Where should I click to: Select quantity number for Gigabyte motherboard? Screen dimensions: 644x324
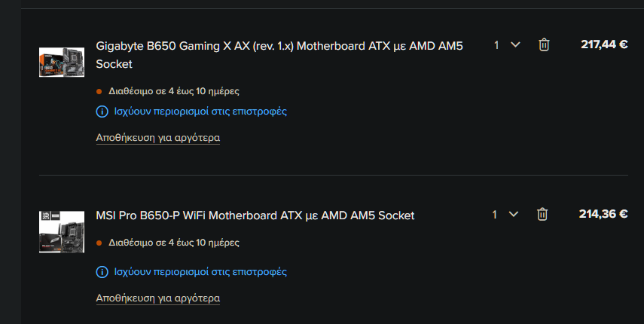[496, 44]
